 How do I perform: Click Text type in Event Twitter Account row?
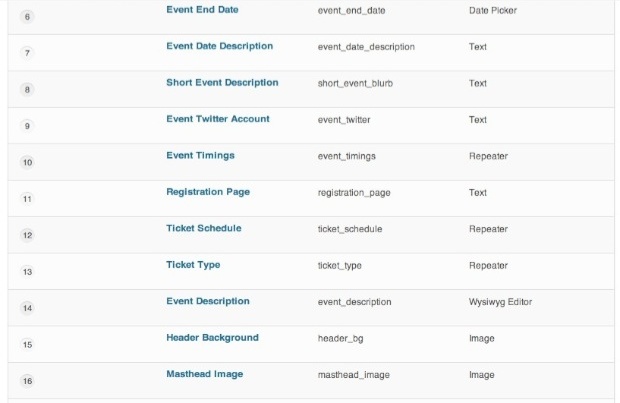click(478, 120)
